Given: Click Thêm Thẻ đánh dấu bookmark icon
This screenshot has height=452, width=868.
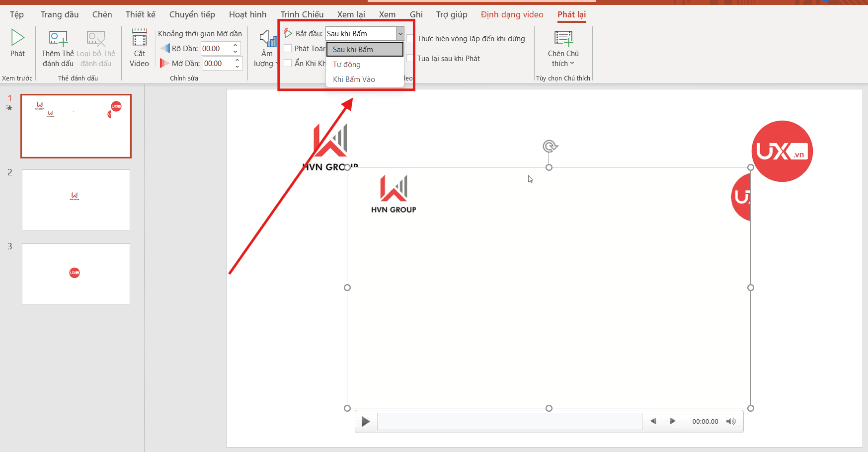Looking at the screenshot, I should tap(58, 39).
